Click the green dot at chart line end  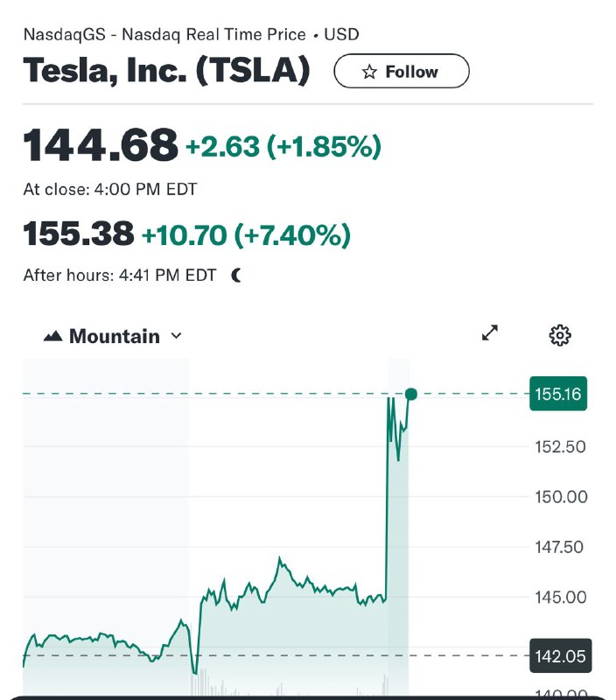click(411, 395)
